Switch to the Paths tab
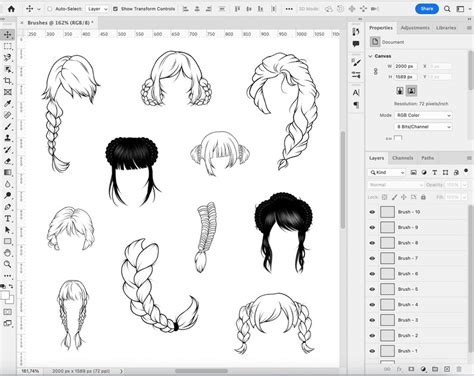Viewport: 474px width, 376px height. (x=427, y=158)
